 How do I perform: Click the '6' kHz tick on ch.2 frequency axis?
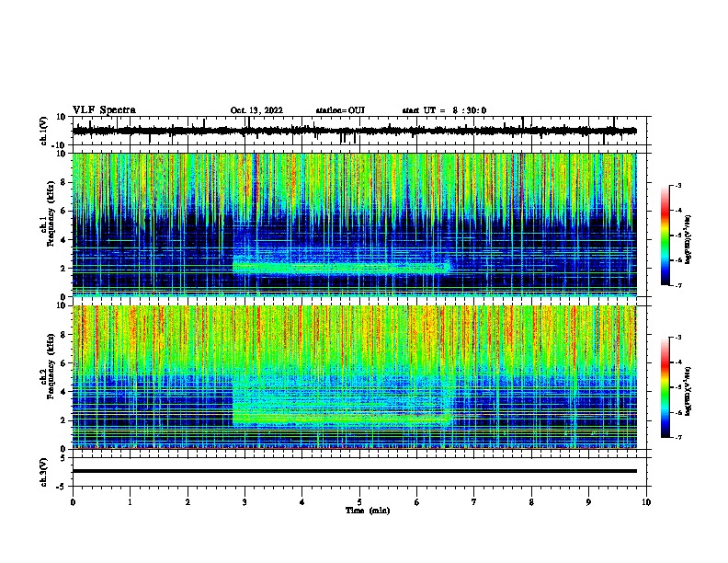coord(64,363)
